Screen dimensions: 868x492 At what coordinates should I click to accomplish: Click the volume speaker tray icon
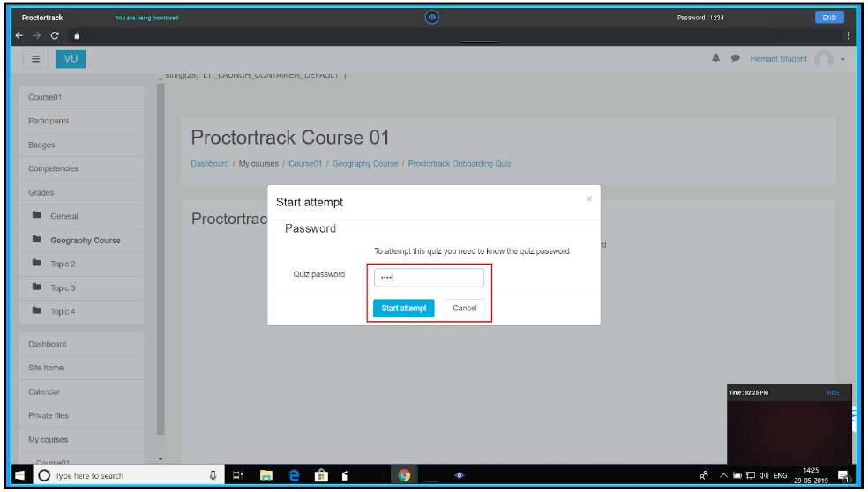coord(764,475)
